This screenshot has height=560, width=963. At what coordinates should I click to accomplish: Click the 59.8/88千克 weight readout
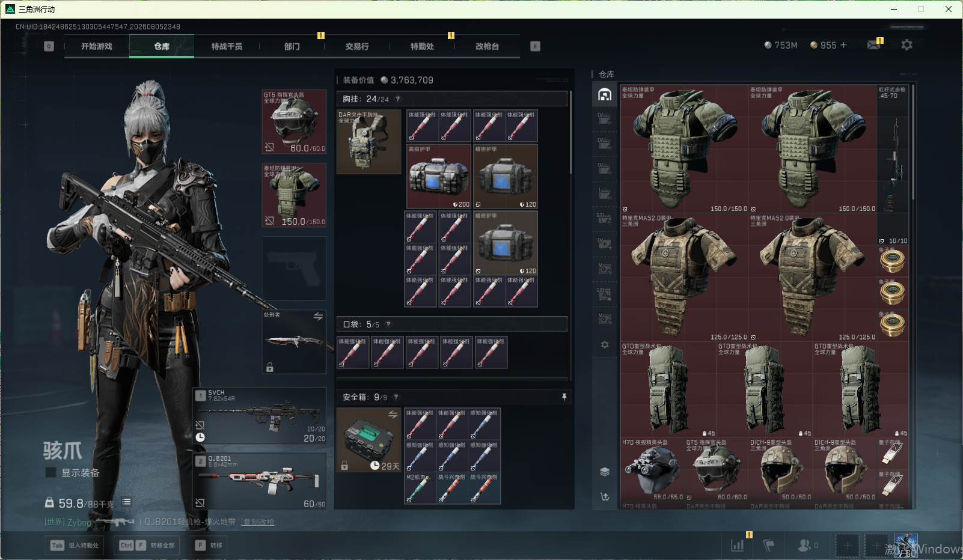tap(86, 504)
